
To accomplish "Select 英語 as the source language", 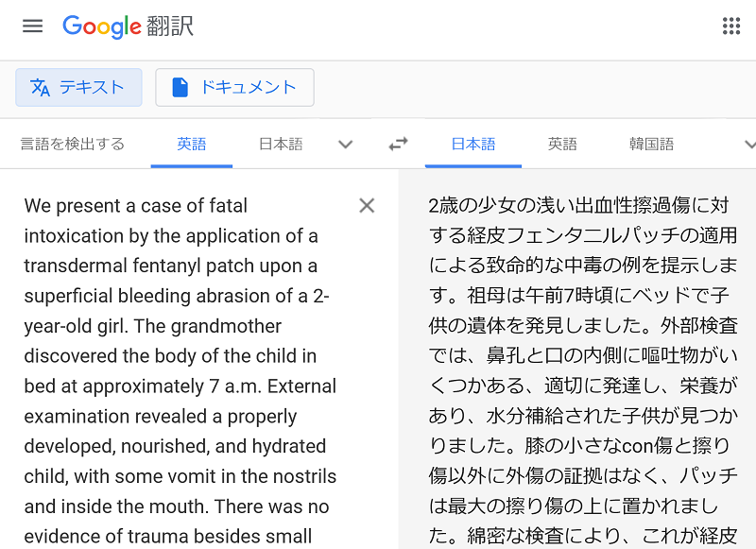I will click(x=192, y=144).
